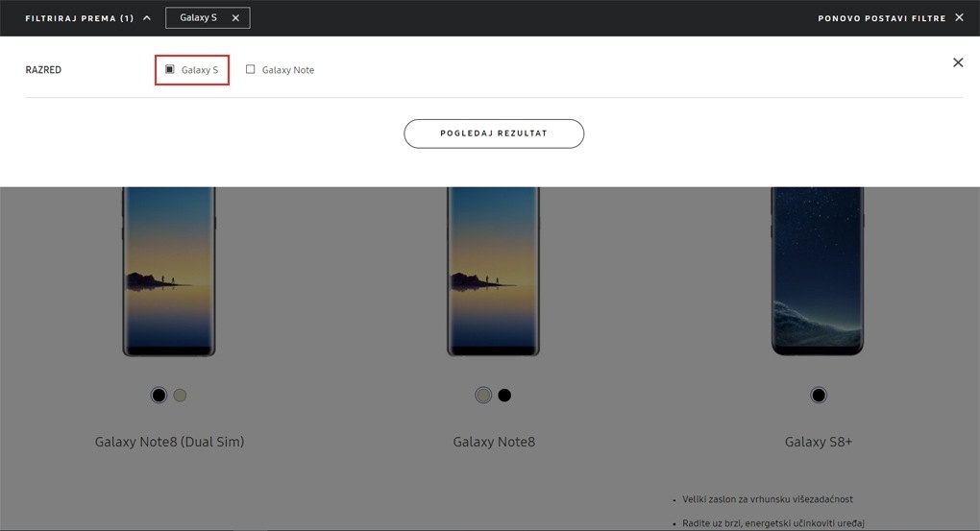Open the Galaxy S8+ product title
980x531 pixels.
819,442
